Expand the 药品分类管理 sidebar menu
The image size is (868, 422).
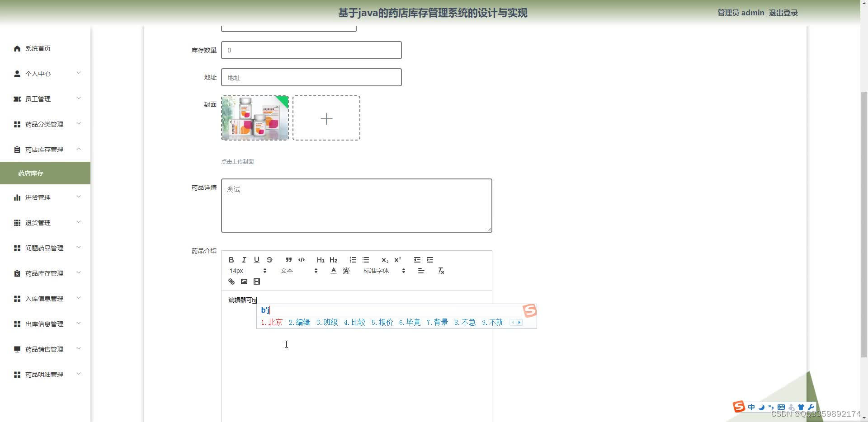(x=45, y=124)
